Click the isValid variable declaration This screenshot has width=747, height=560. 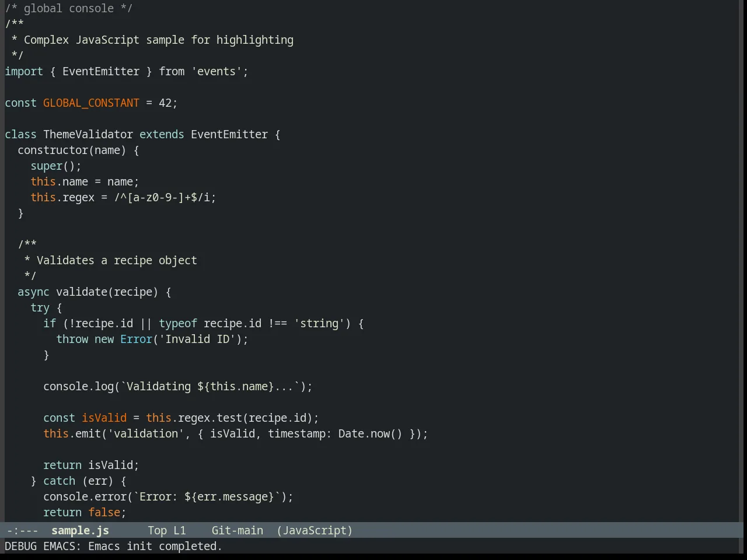coord(104,418)
